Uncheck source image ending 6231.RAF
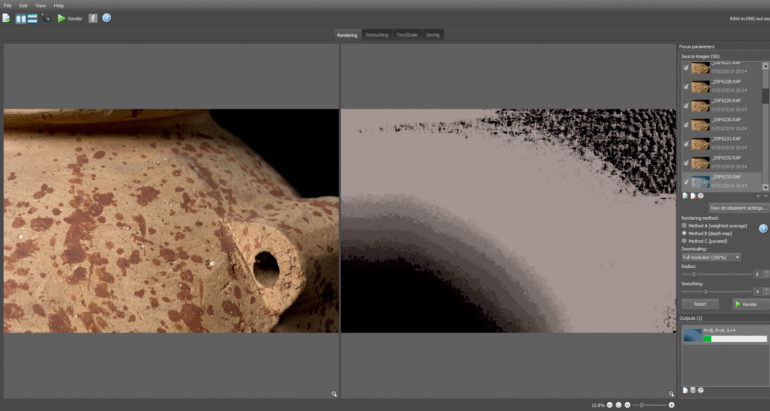Image resolution: width=770 pixels, height=411 pixels. point(686,144)
